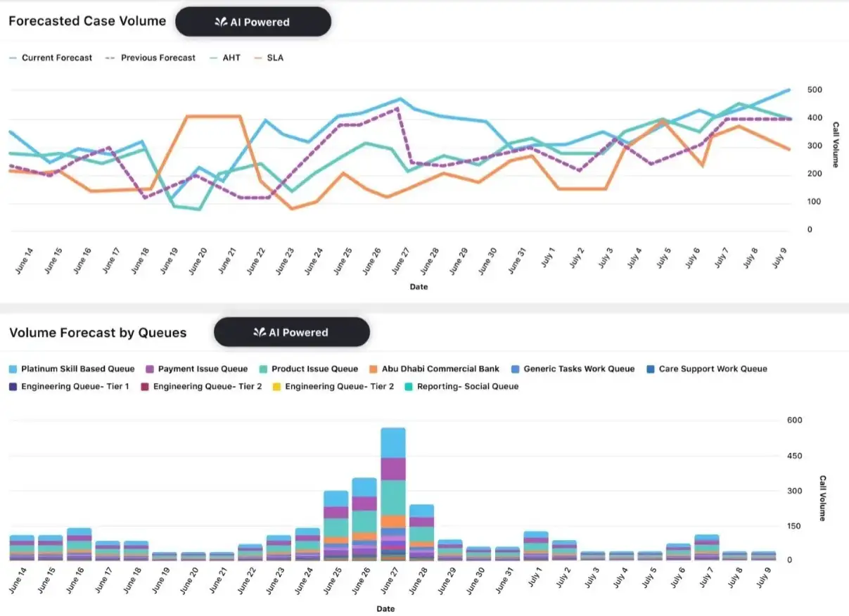Select the tallest stacked bar on June 27
Viewport: 849px width, 616px height.
pos(392,492)
